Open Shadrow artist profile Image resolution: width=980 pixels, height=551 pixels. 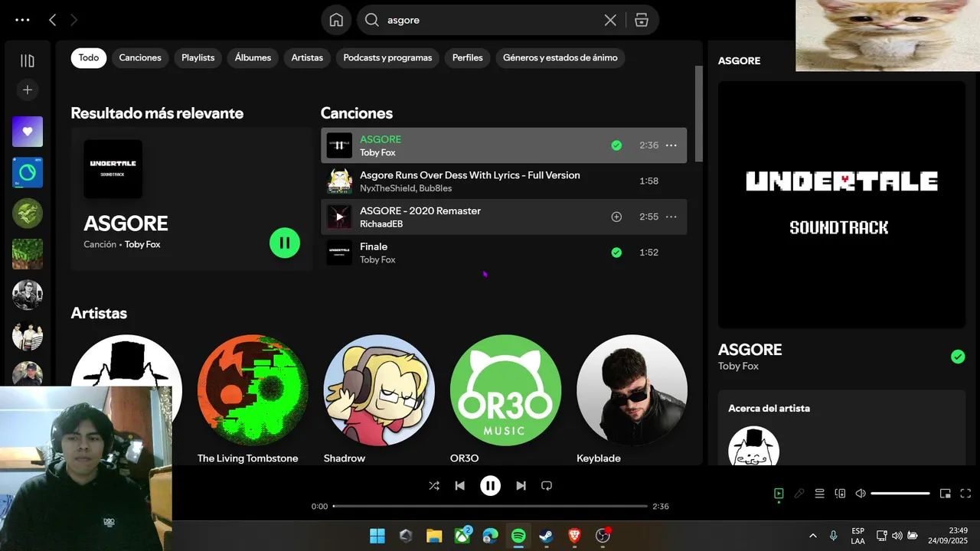coord(379,398)
